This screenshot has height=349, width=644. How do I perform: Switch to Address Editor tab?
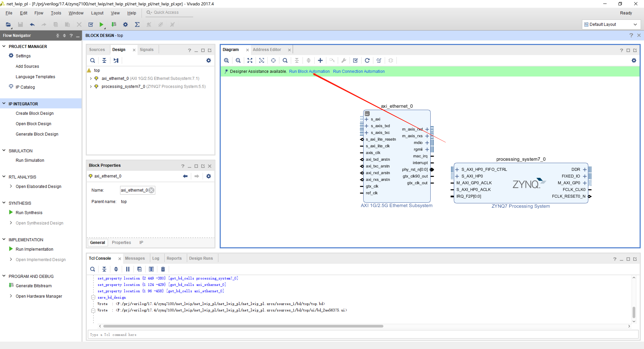267,49
